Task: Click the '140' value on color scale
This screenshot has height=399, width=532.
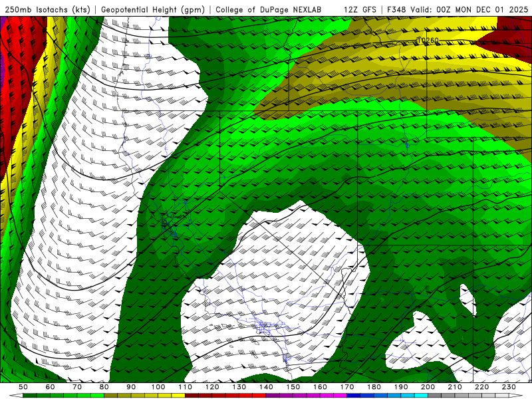Action: click(266, 387)
